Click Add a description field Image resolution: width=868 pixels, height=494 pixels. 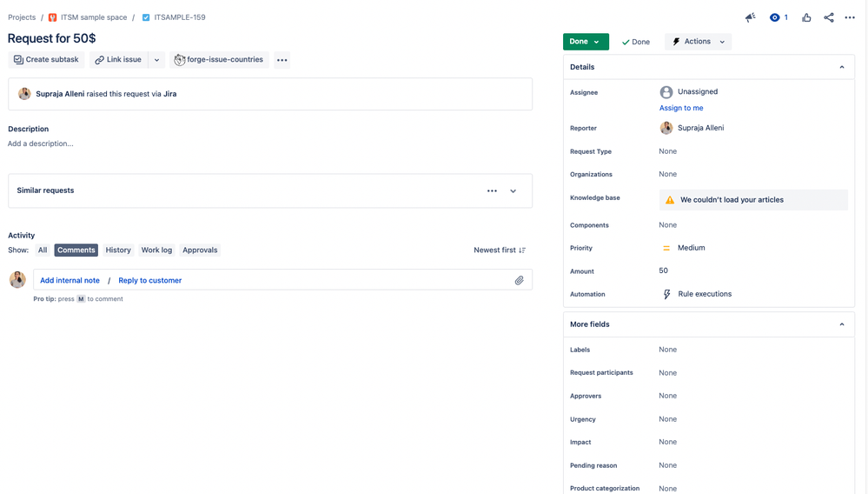tap(41, 144)
